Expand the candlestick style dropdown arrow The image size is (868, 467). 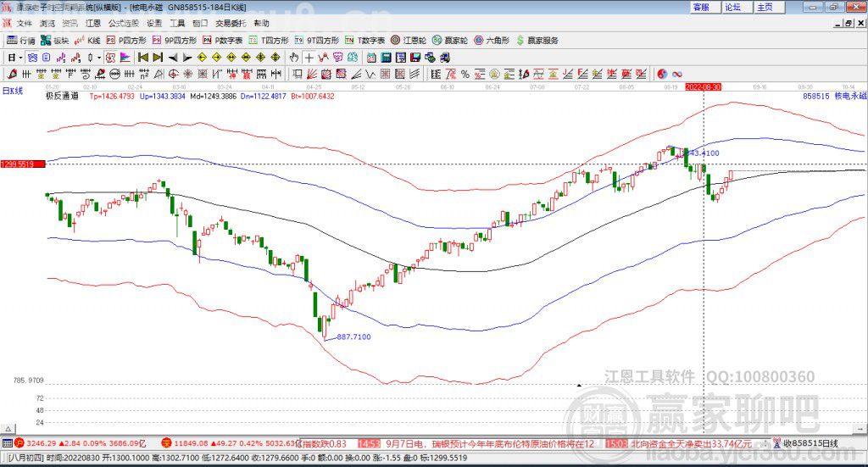pyautogui.click(x=99, y=58)
